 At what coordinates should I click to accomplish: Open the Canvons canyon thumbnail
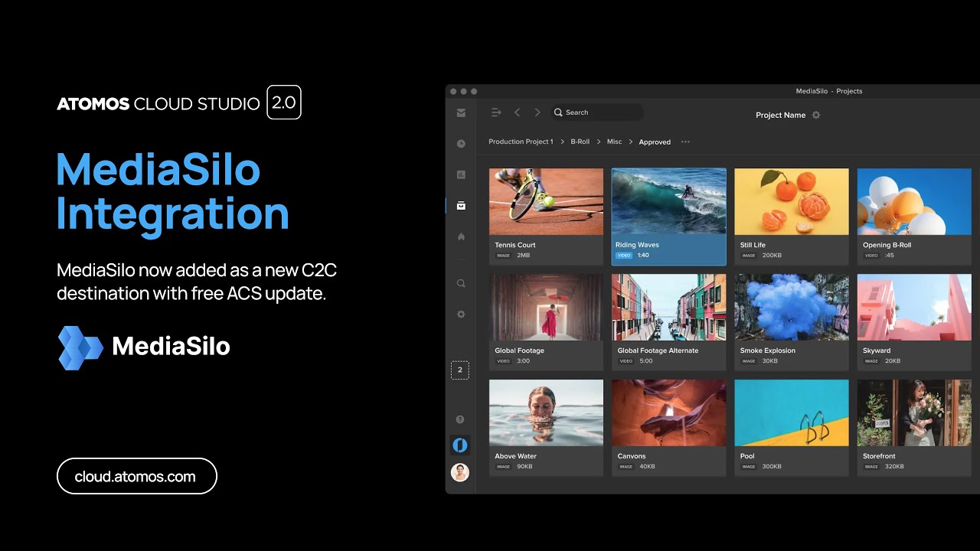pyautogui.click(x=668, y=412)
